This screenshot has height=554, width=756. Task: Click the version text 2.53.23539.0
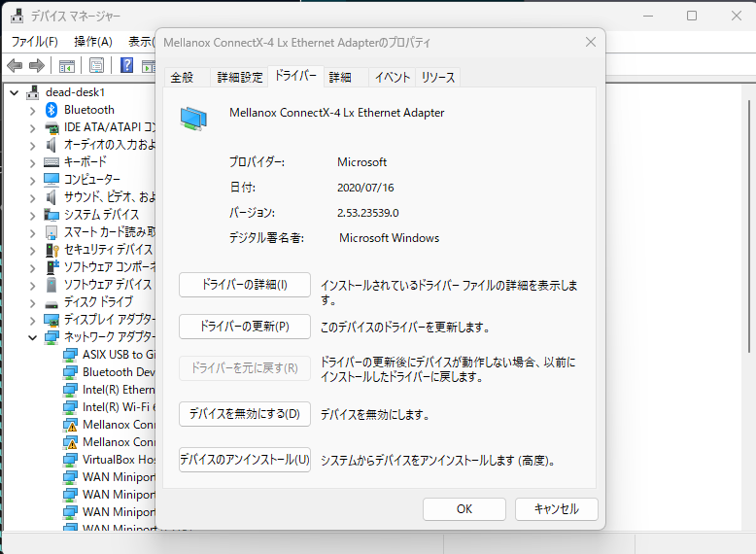click(x=368, y=213)
